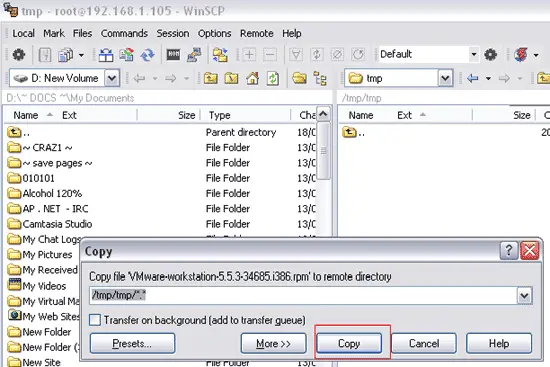Click the copy-documents toolbar icon
The height and width of the screenshot is (367, 550).
tap(66, 55)
